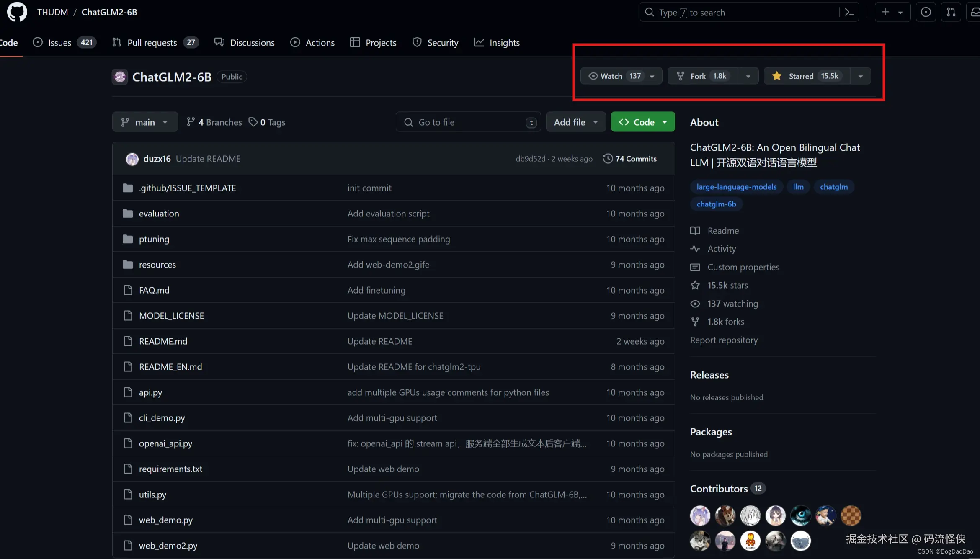Screen dimensions: 980x559
Task: Open the Activity link in About
Action: [x=713, y=249]
